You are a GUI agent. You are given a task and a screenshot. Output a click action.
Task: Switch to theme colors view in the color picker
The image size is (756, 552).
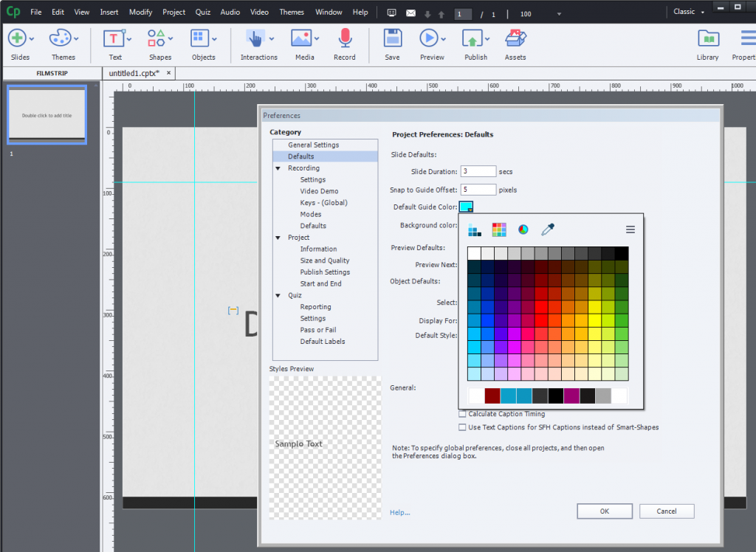(x=475, y=230)
